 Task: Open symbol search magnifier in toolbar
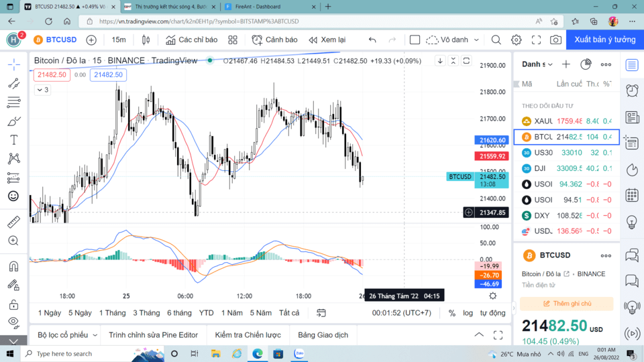point(496,40)
